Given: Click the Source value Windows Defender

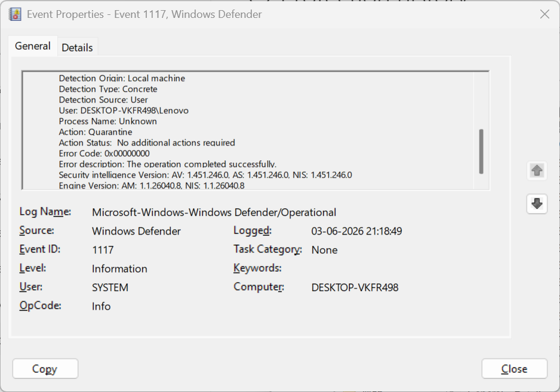Looking at the screenshot, I should coord(136,231).
